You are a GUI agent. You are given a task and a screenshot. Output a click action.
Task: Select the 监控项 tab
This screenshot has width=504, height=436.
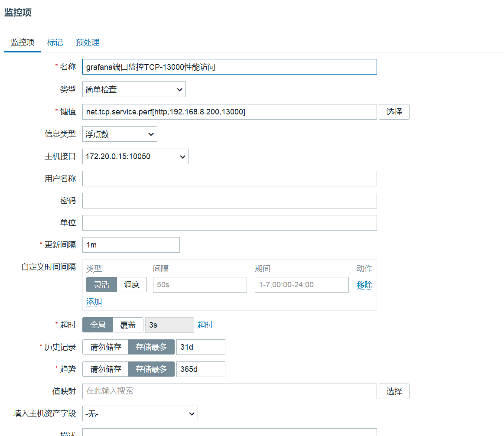[x=23, y=42]
